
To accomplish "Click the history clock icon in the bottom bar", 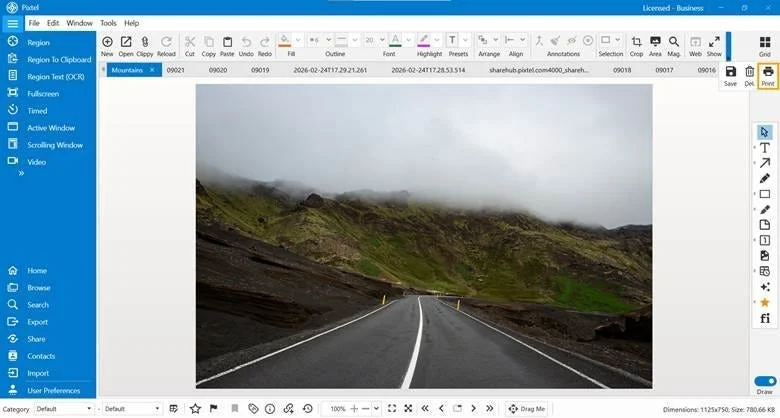I will click(x=308, y=409).
